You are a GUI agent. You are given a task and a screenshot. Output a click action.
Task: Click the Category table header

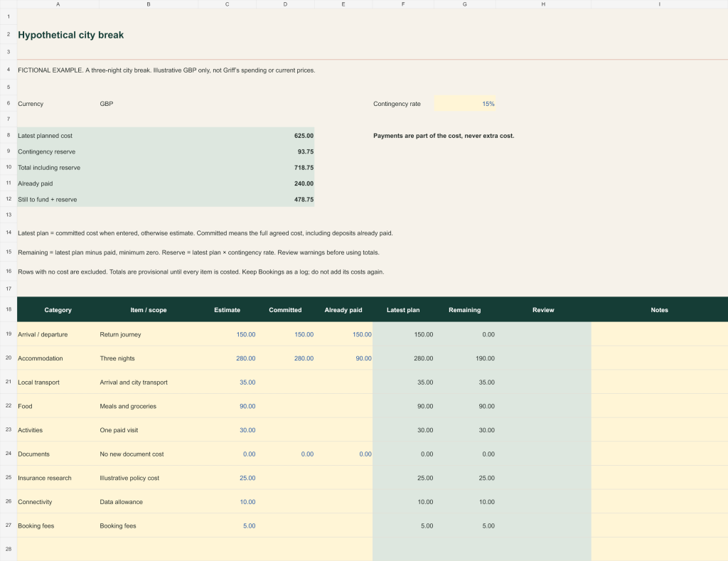click(58, 310)
